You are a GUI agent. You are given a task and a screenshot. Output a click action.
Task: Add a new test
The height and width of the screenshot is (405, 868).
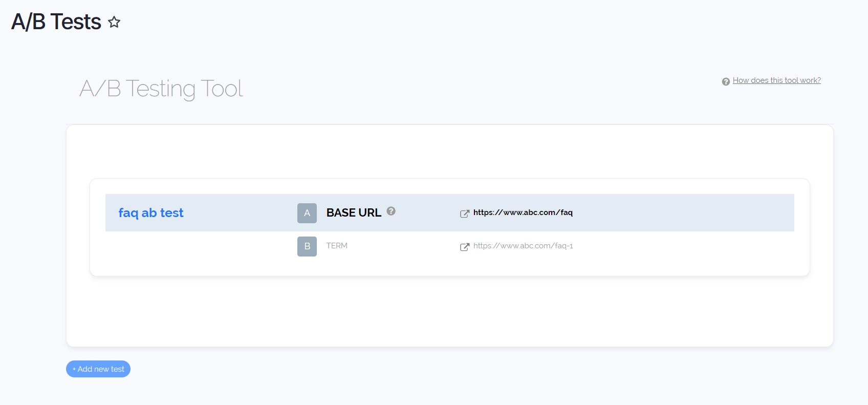click(x=98, y=369)
